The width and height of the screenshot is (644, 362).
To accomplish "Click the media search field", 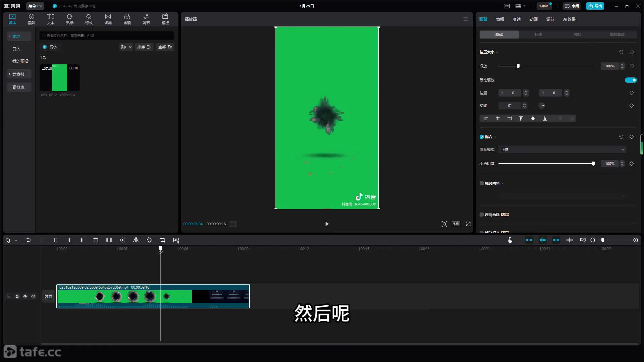I will [107, 36].
